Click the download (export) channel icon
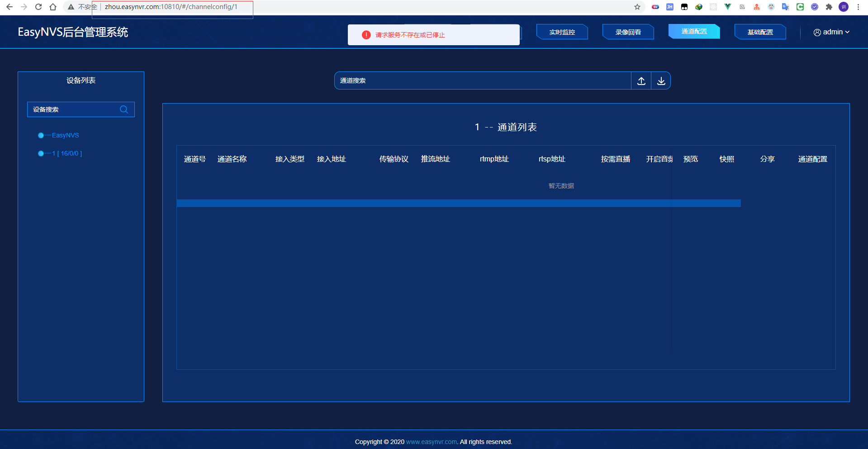Image resolution: width=868 pixels, height=449 pixels. (x=661, y=81)
